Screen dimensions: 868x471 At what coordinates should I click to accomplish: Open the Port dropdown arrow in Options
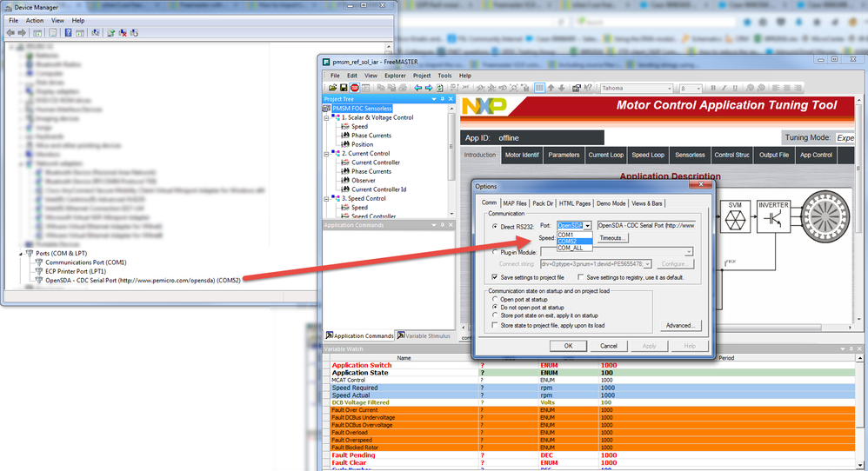588,226
